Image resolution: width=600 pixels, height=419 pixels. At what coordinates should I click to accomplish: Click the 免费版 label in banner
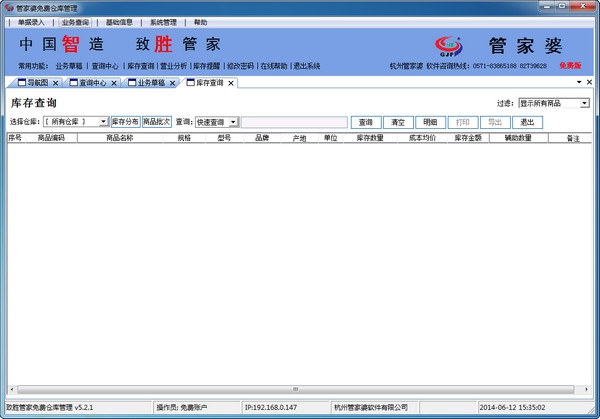coord(570,66)
